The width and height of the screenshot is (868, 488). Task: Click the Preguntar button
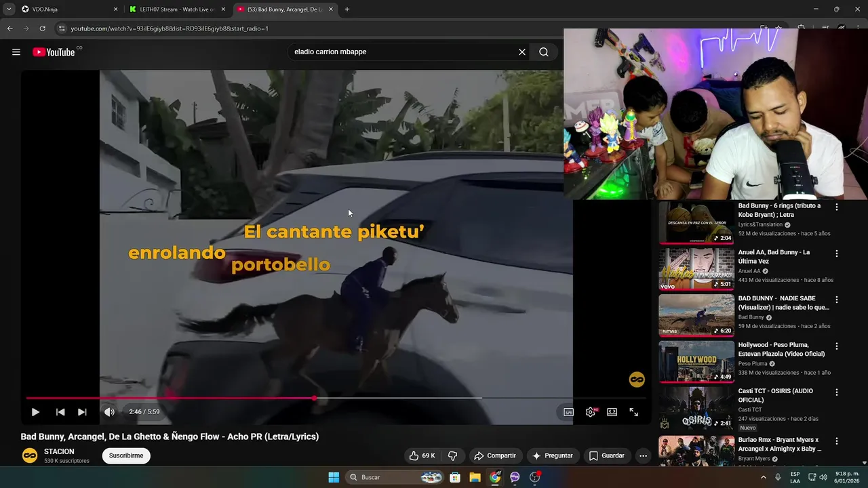[553, 455]
